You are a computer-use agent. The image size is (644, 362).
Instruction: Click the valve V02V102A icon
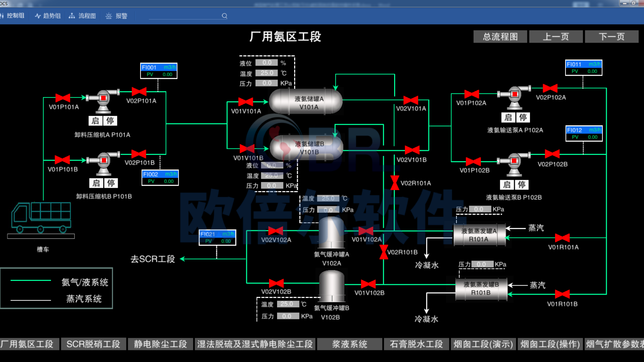[276, 231]
